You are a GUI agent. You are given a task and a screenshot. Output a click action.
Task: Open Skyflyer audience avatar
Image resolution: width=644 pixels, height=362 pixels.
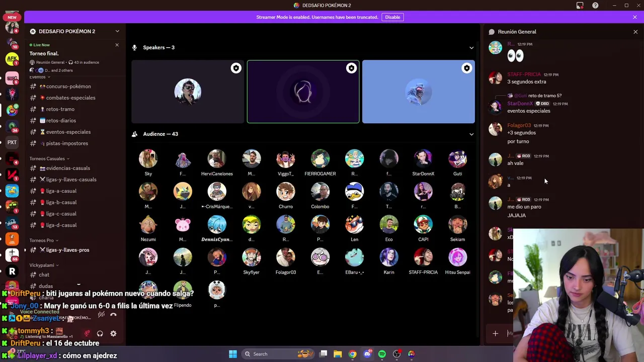pos(251,257)
